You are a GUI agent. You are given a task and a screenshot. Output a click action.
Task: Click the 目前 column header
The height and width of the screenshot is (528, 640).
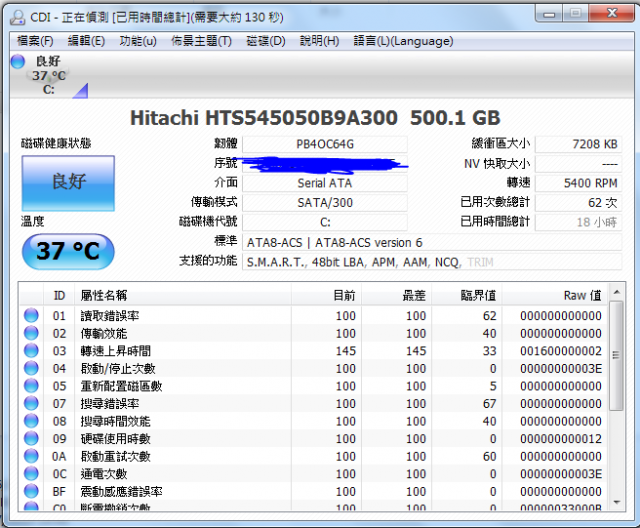point(326,295)
